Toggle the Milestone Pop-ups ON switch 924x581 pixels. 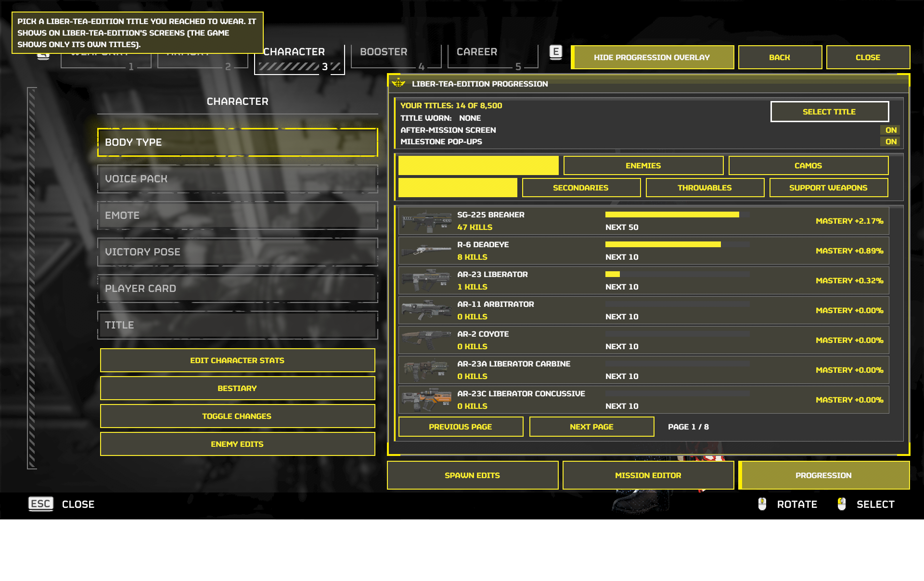[891, 141]
